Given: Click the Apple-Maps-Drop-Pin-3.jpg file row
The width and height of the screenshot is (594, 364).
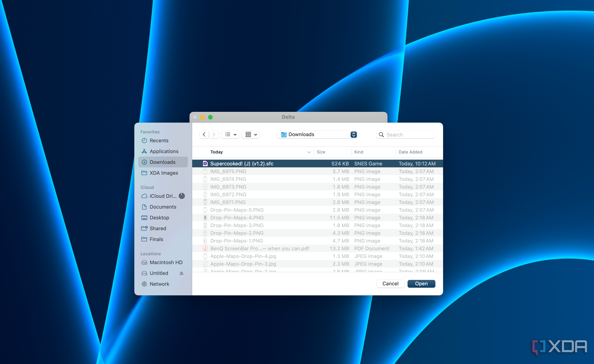Looking at the screenshot, I should (317, 264).
